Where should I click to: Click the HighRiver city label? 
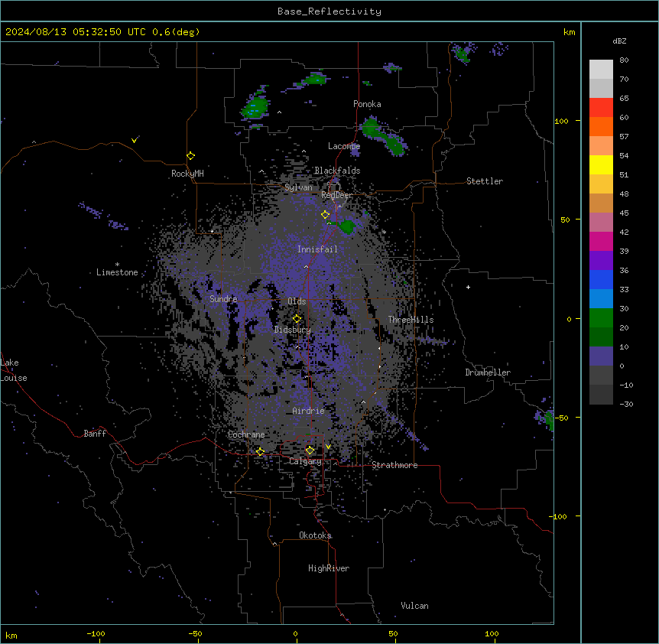329,568
